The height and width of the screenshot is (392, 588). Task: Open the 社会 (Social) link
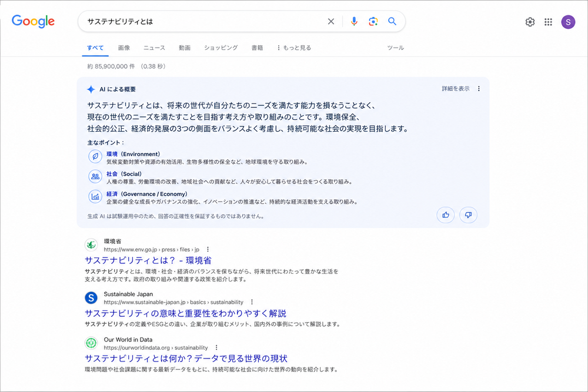coord(124,174)
